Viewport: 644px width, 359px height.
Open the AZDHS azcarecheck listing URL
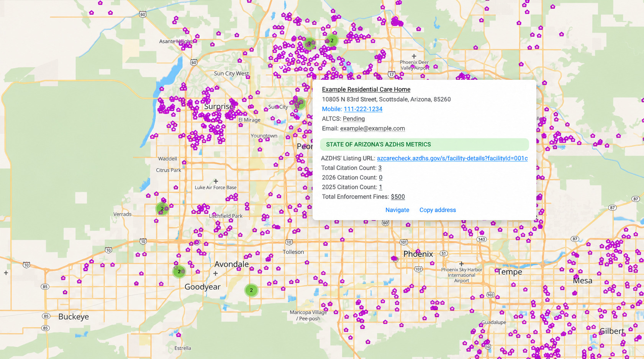pos(452,158)
